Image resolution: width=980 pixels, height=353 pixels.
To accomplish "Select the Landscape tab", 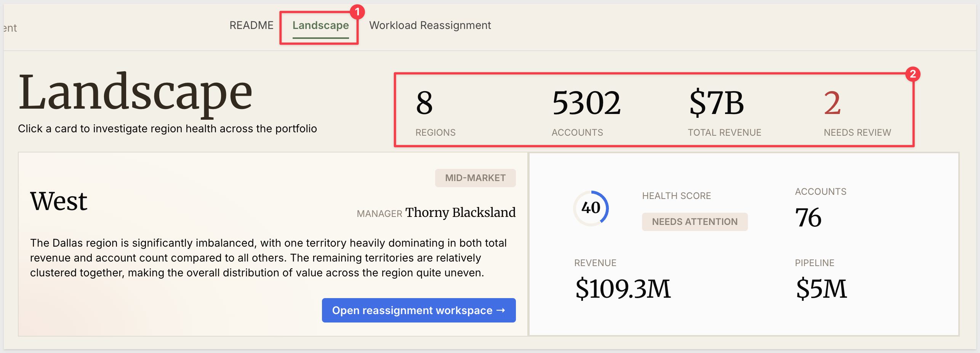I will click(x=320, y=25).
